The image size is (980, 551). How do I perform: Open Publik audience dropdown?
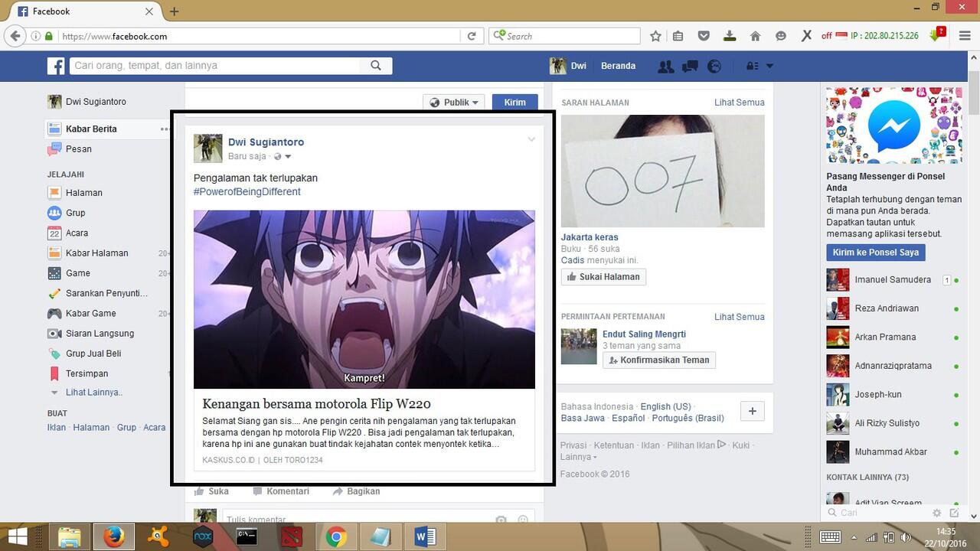point(454,103)
